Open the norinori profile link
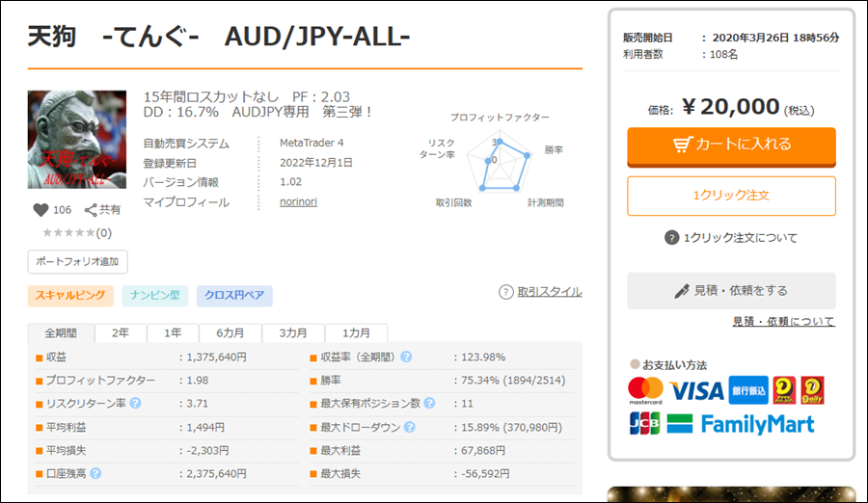 coord(297,202)
